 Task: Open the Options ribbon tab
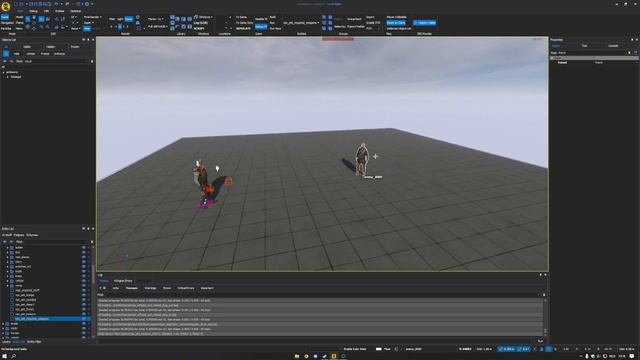[76, 11]
